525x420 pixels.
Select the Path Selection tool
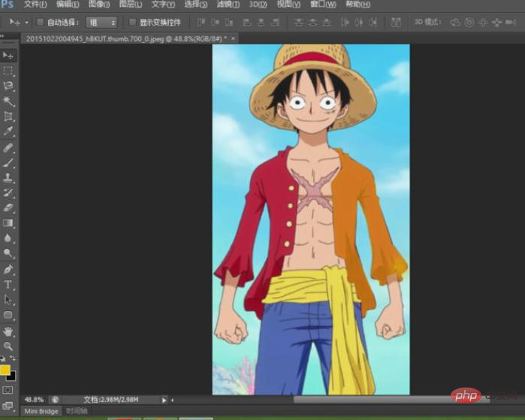click(8, 300)
